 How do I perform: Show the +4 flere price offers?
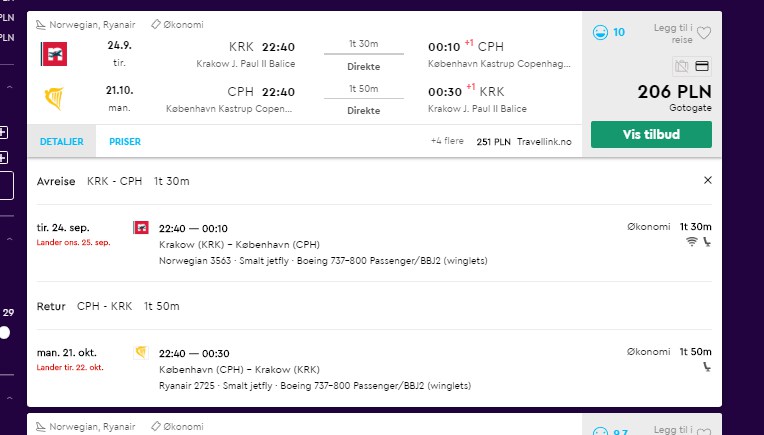coord(447,141)
